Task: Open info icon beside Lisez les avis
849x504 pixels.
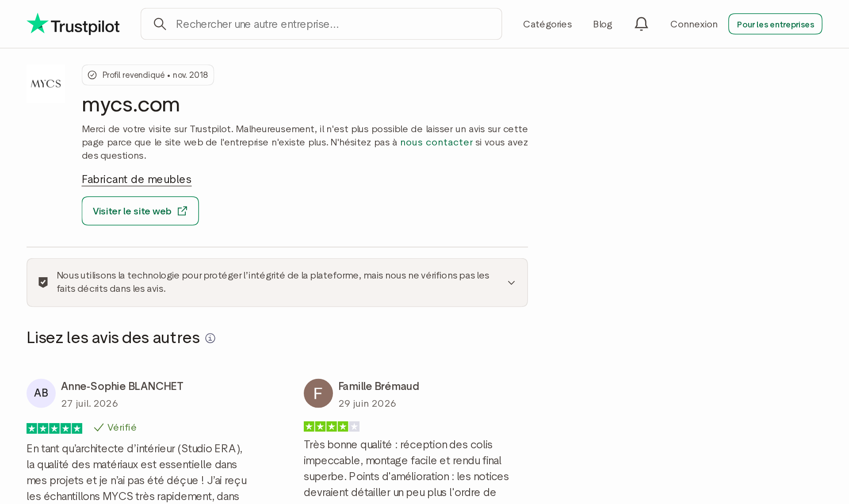Action: click(x=210, y=338)
